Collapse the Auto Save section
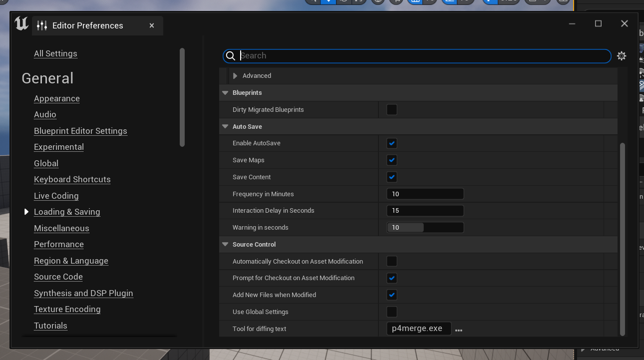The height and width of the screenshot is (360, 644). pos(225,127)
